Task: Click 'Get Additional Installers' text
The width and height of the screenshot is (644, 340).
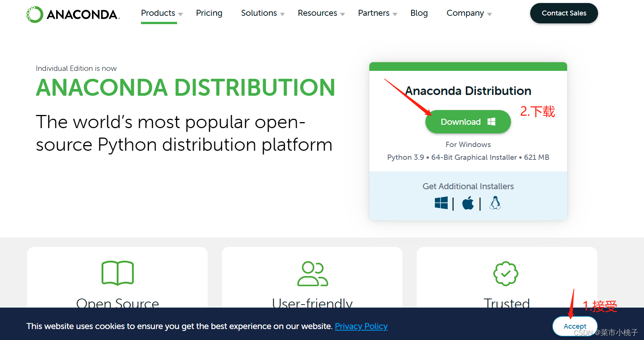Action: pos(468,186)
